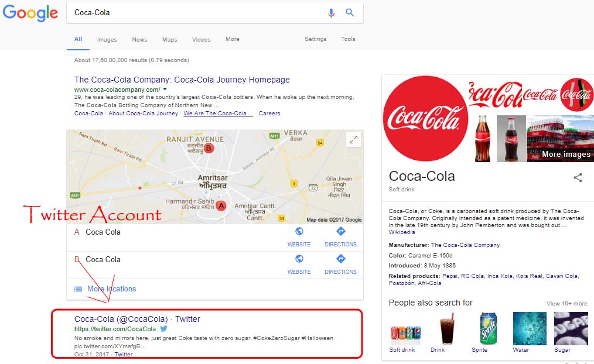Expand the map to full screen
Viewport: 594px width, 364px height.
353,140
